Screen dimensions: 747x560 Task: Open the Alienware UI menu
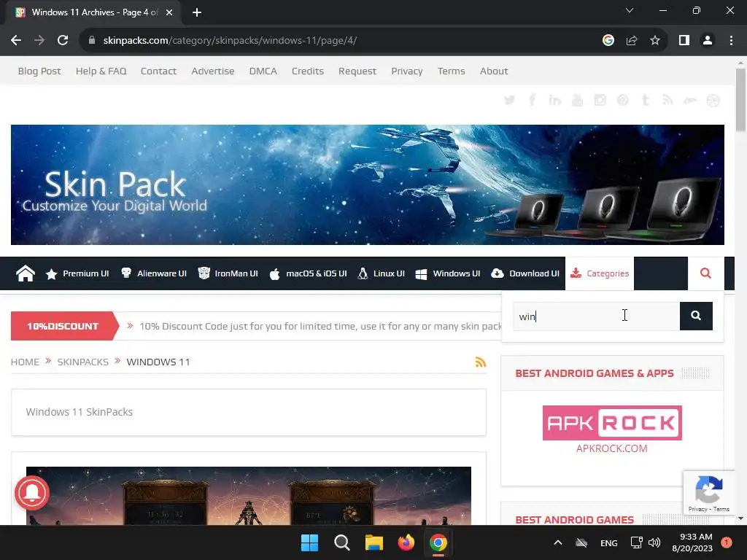tap(153, 273)
